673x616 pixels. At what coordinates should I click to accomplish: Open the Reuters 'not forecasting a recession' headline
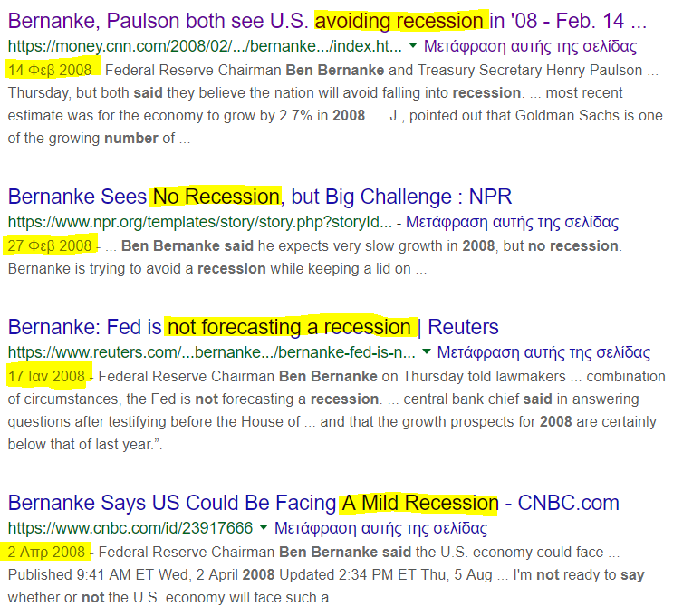point(253,326)
